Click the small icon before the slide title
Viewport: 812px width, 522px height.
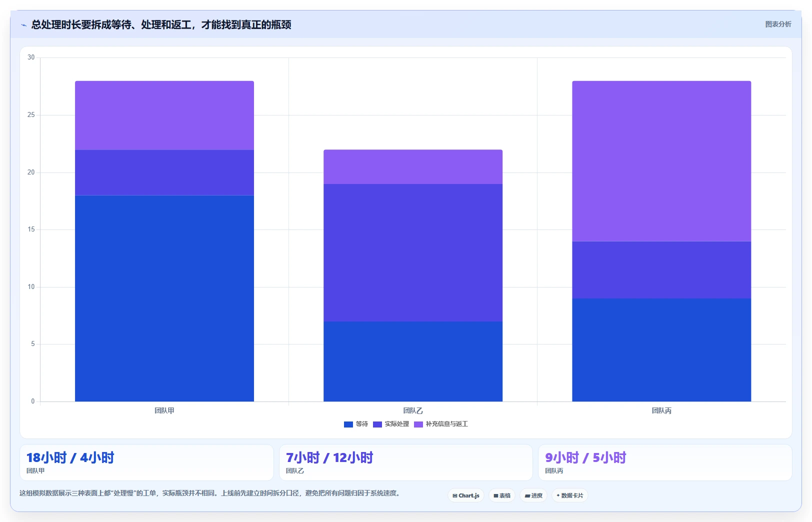(x=23, y=25)
